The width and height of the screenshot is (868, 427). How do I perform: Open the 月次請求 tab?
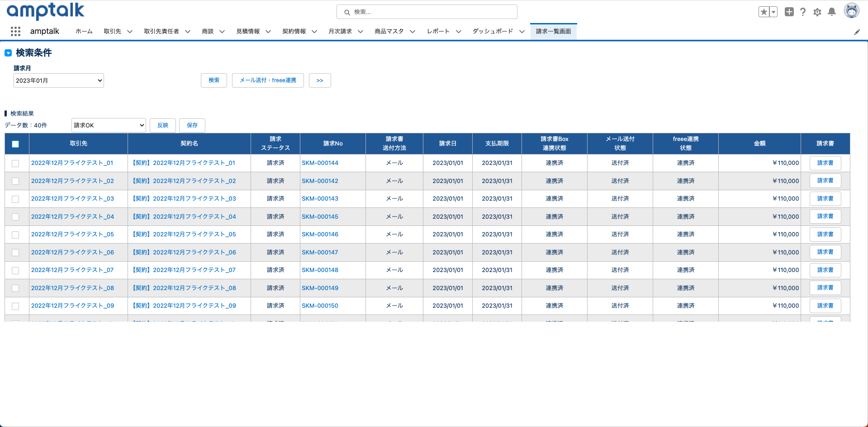coord(340,31)
